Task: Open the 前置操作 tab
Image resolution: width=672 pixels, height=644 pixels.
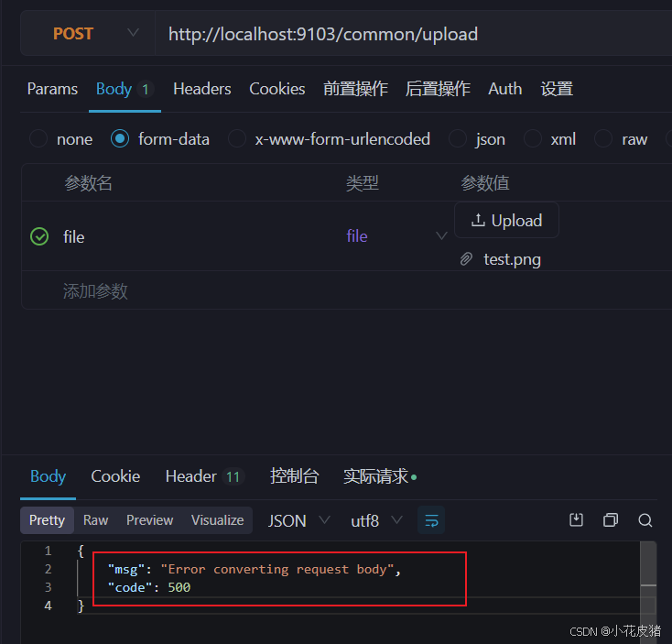Action: [355, 89]
